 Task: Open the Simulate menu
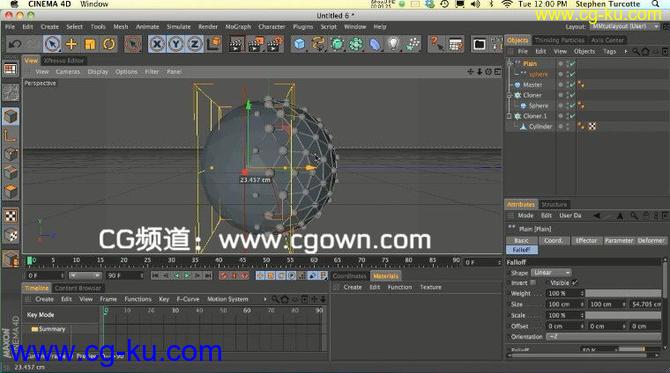(x=179, y=26)
